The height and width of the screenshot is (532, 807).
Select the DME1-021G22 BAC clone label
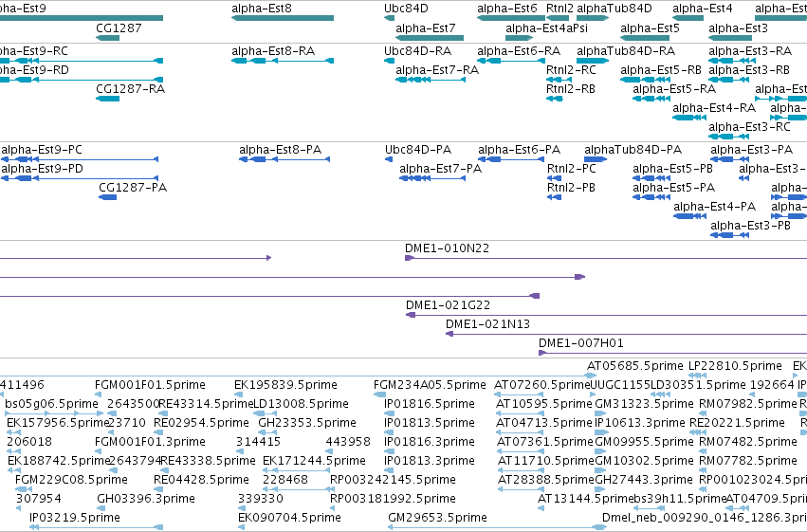point(449,304)
